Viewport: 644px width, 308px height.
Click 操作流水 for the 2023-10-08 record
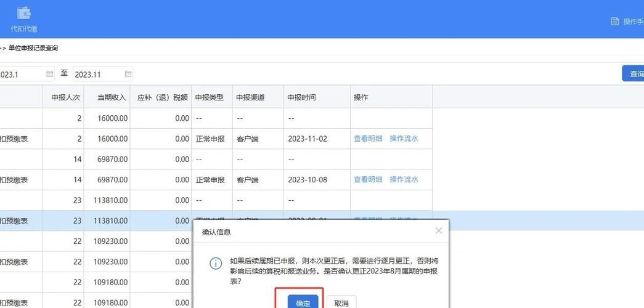coord(404,179)
